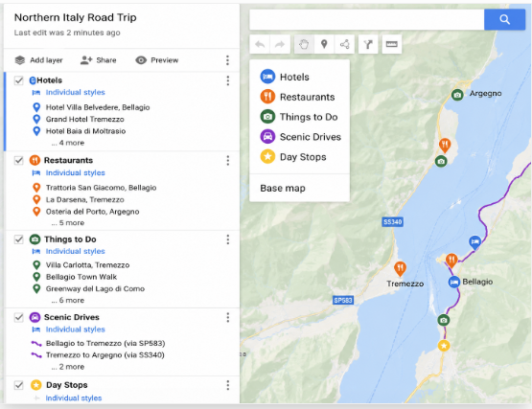This screenshot has width=532, height=409.
Task: Select Villa Carlotta, Tremezzo
Action: click(x=87, y=265)
